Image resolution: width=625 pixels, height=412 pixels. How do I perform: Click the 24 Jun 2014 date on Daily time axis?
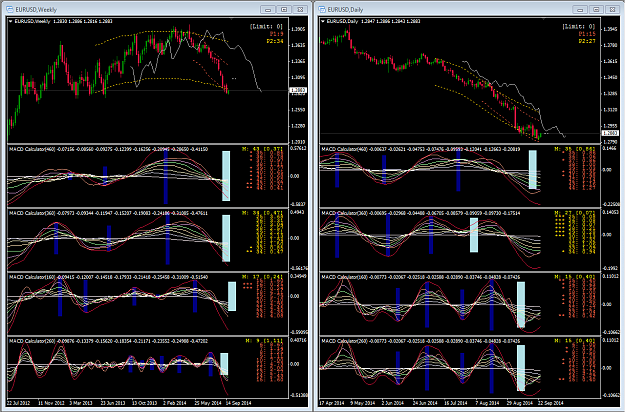(x=425, y=403)
